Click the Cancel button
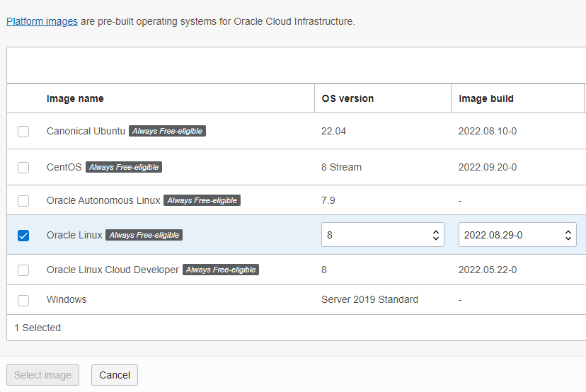This screenshot has height=392, width=586. [x=115, y=375]
